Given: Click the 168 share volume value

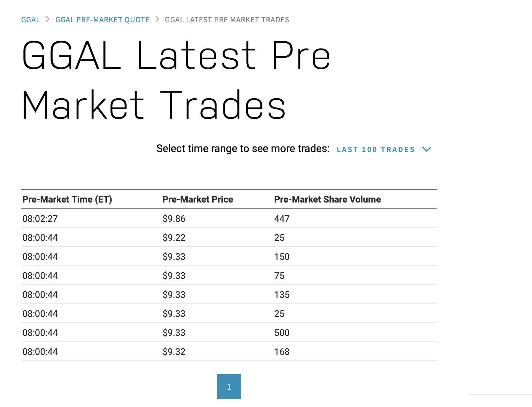Looking at the screenshot, I should point(282,352).
